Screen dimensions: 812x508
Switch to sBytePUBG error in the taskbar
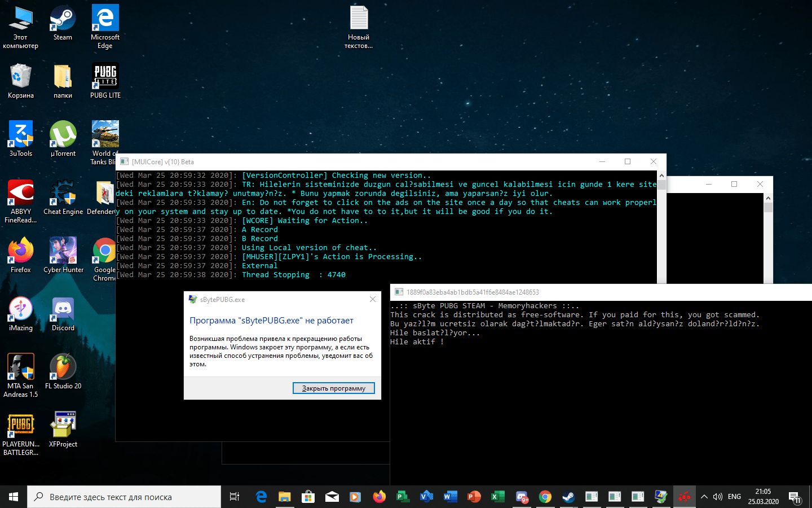coord(661,497)
